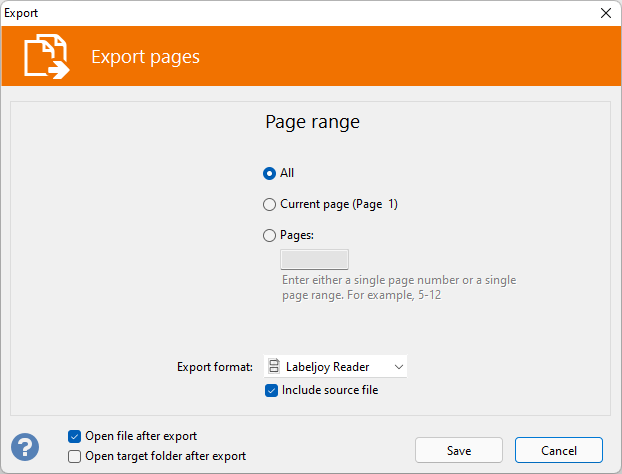Uncheck Include source file
622x474 pixels.
(x=271, y=390)
